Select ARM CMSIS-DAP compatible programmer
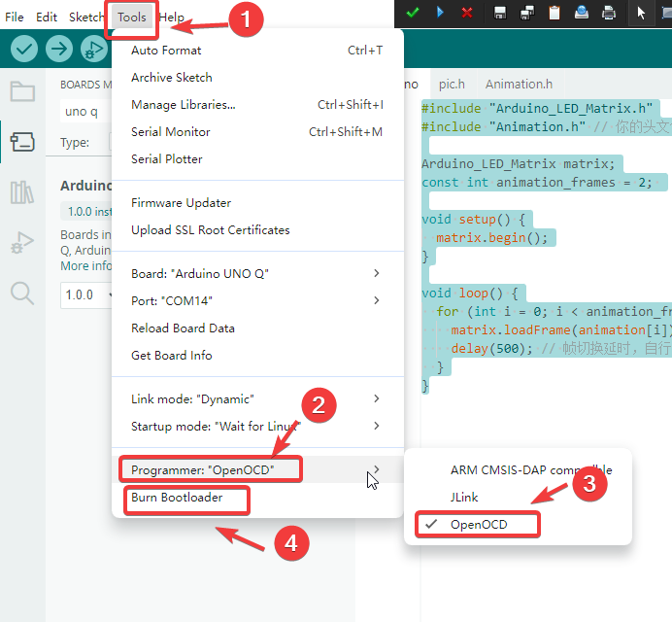Viewport: 672px width, 622px height. (518, 470)
